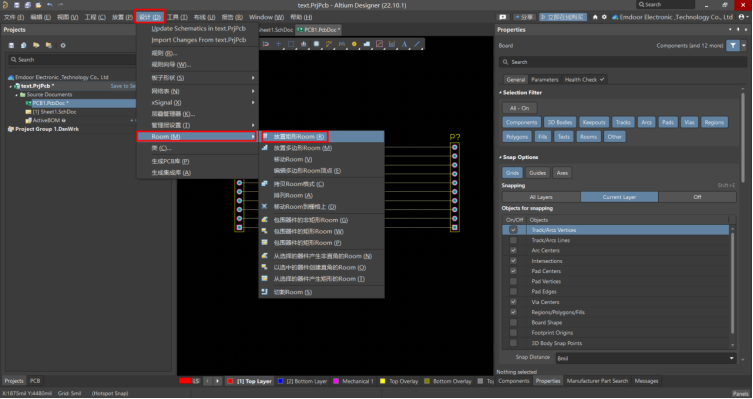Pin the Properties panel with pin icon
The width and height of the screenshot is (753, 399).
point(738,29)
